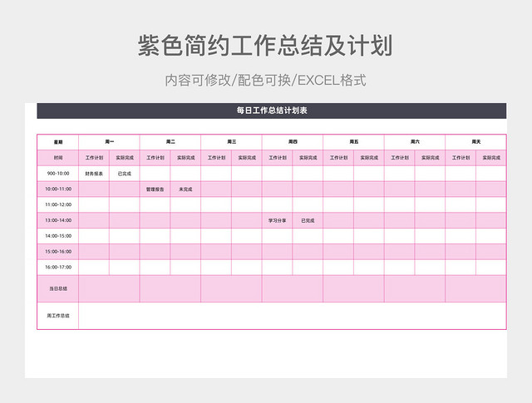Screen dimensions: 532x403
Task: Click 已完成 next to 学习分享
Action: 308,220
